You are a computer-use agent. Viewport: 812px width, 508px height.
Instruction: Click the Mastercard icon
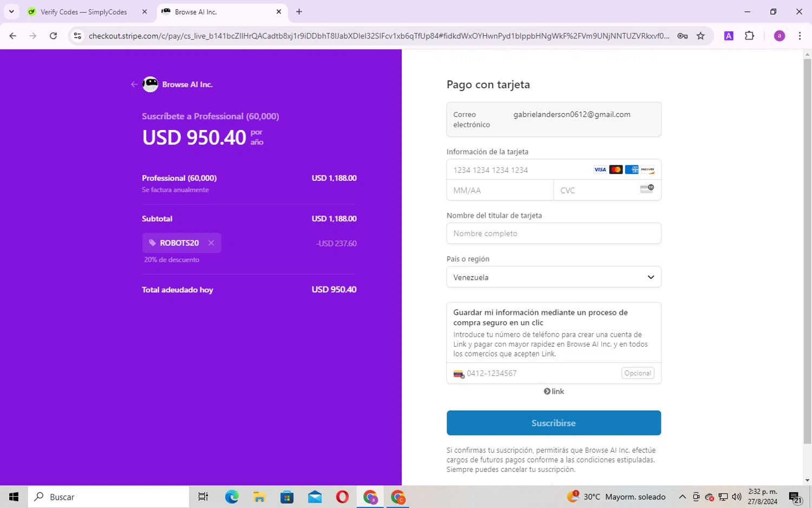[x=616, y=170]
